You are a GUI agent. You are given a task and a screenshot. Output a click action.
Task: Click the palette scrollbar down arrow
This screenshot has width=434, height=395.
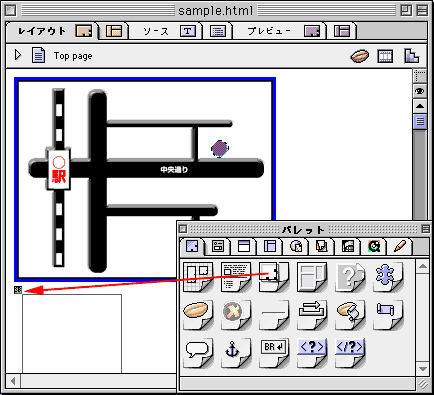tap(423, 369)
